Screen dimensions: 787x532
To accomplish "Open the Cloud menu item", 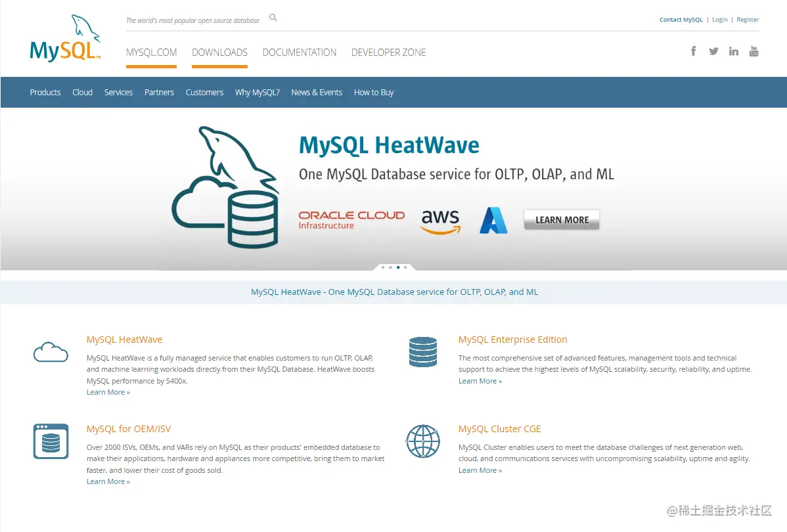I will (82, 93).
